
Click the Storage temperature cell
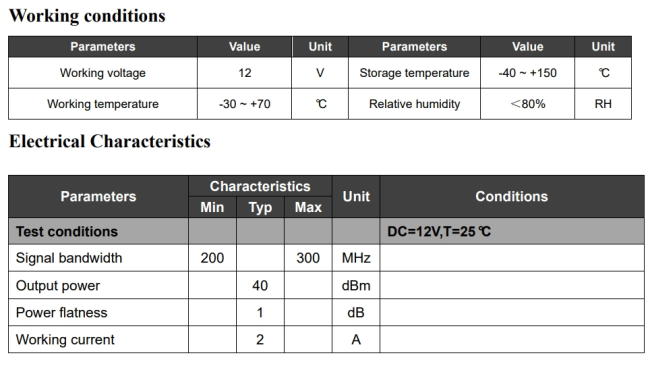tap(414, 73)
